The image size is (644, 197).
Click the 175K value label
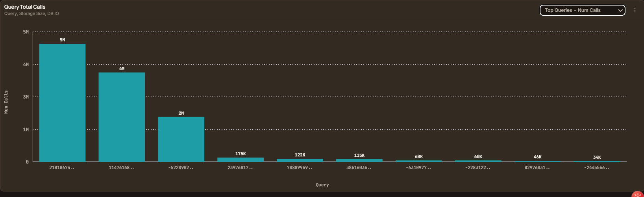[241, 154]
